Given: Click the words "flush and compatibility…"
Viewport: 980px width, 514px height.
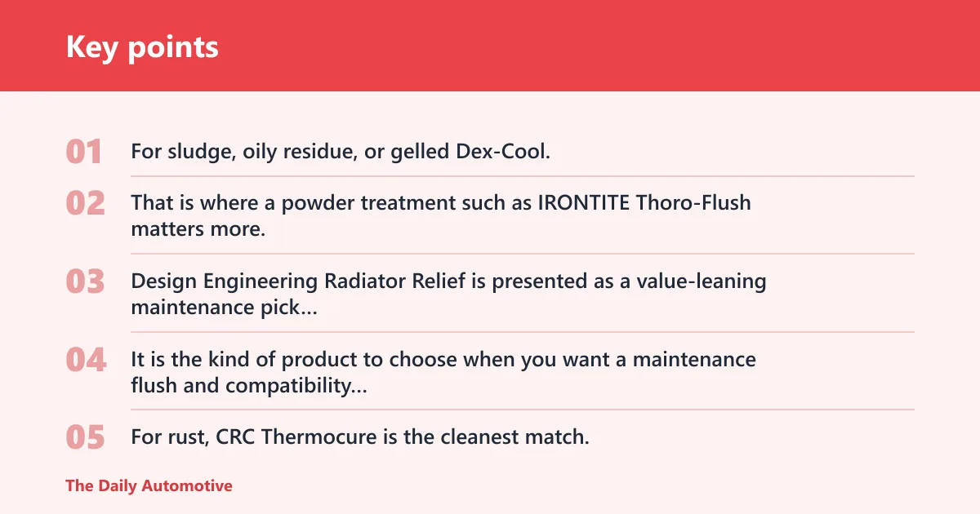Looking at the screenshot, I should click(249, 386).
